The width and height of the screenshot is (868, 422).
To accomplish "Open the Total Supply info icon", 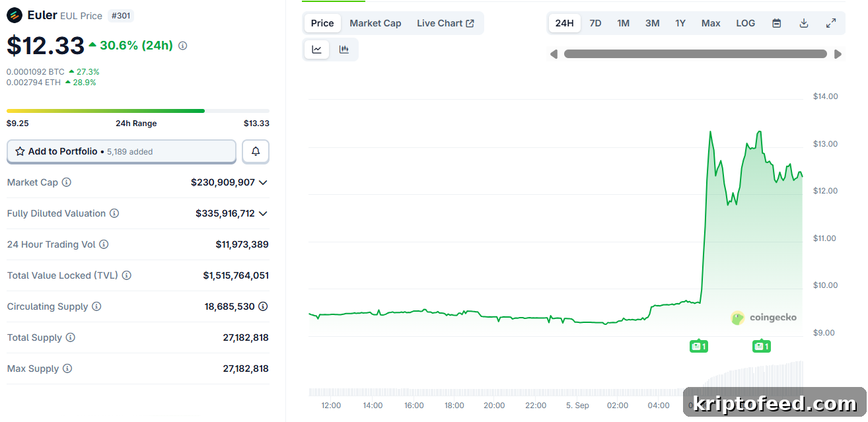I will coord(70,337).
